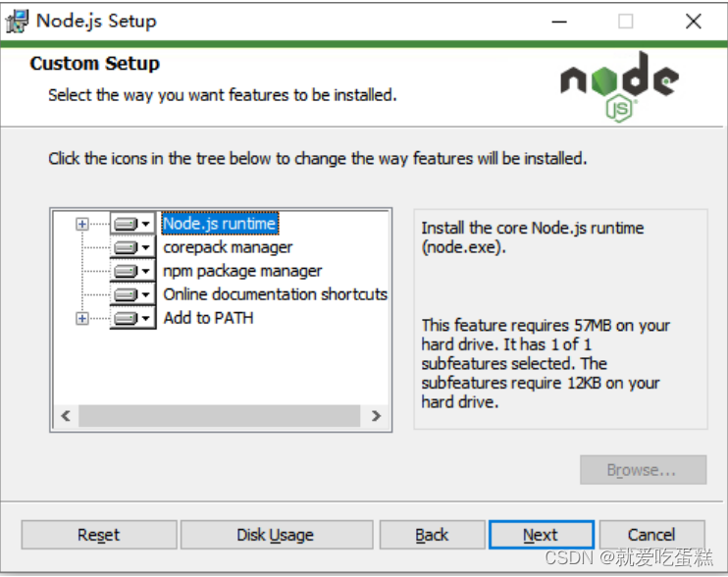Click the 'Install the core Node.js runtime' description
The width and height of the screenshot is (728, 577).
pos(533,237)
